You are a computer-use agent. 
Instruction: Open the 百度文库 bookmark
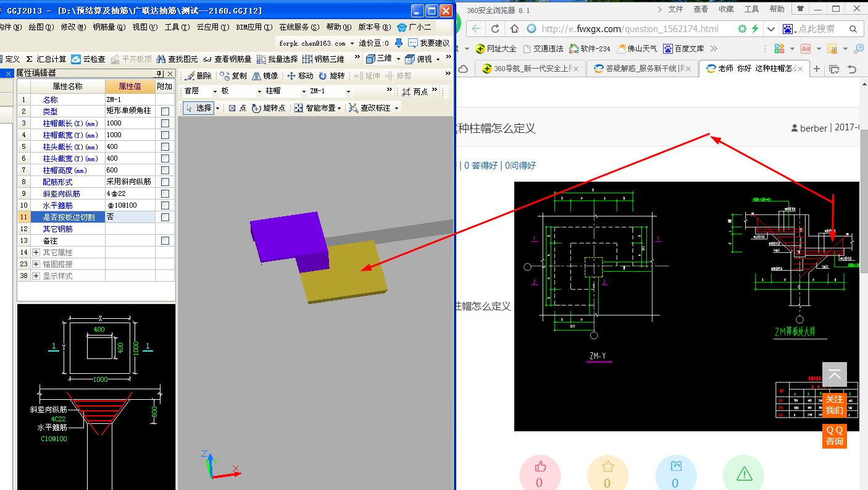683,48
